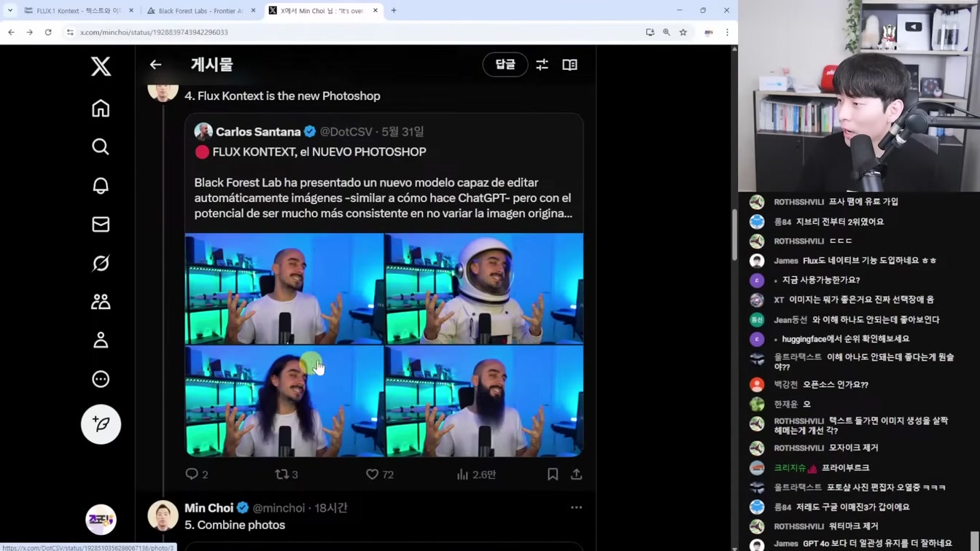Screen dimensions: 980x551
Task: Open account avatar at sidebar bottom
Action: pyautogui.click(x=101, y=520)
